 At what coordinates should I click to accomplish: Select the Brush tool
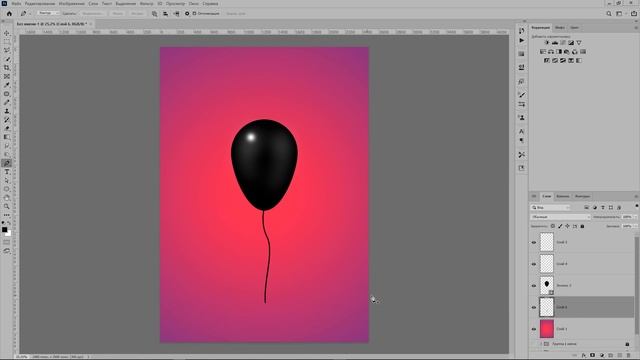(x=7, y=102)
